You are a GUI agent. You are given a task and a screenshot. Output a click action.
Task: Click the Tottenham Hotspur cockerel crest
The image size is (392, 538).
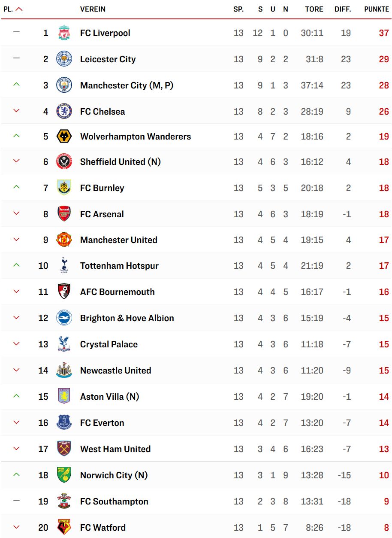[64, 266]
